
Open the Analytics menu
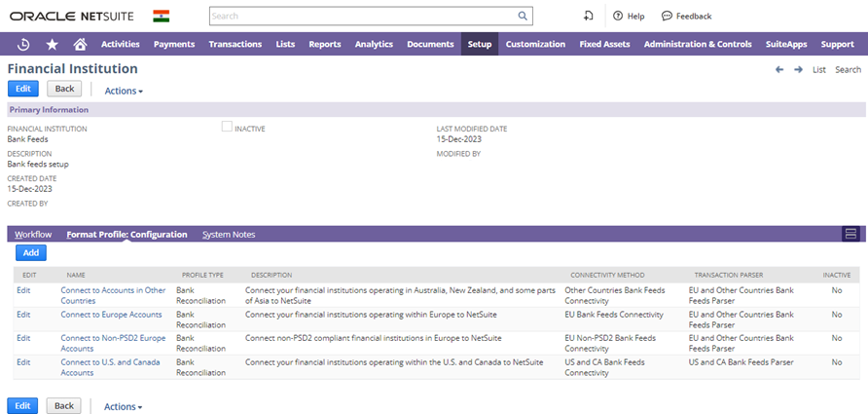click(x=374, y=45)
